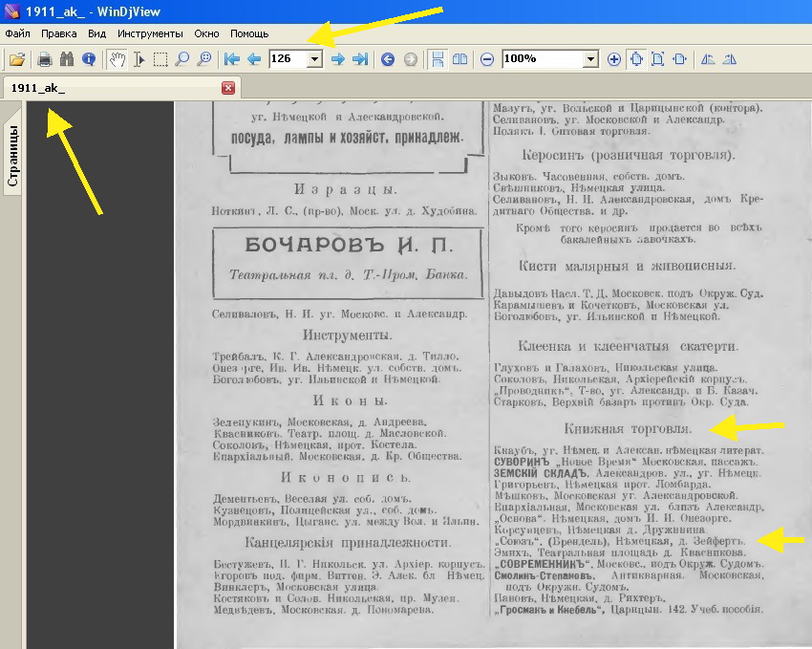Click the heading "Кисти малярныя и живописныя."

pos(627,267)
